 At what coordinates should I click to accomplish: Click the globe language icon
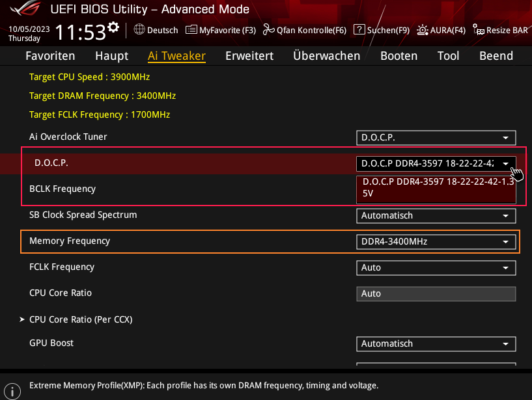click(139, 29)
